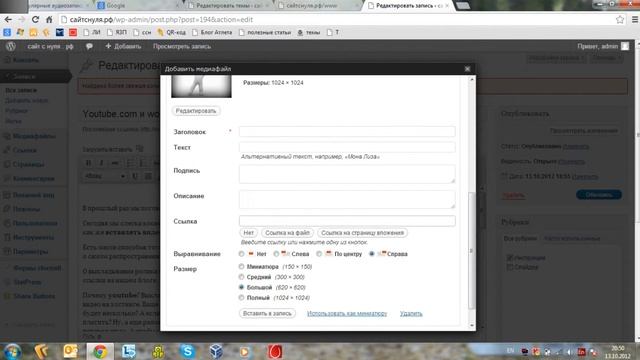Viewport: 640px width, 360px height.
Task: Click the image thumbnail preview in dialog
Action: tap(201, 87)
